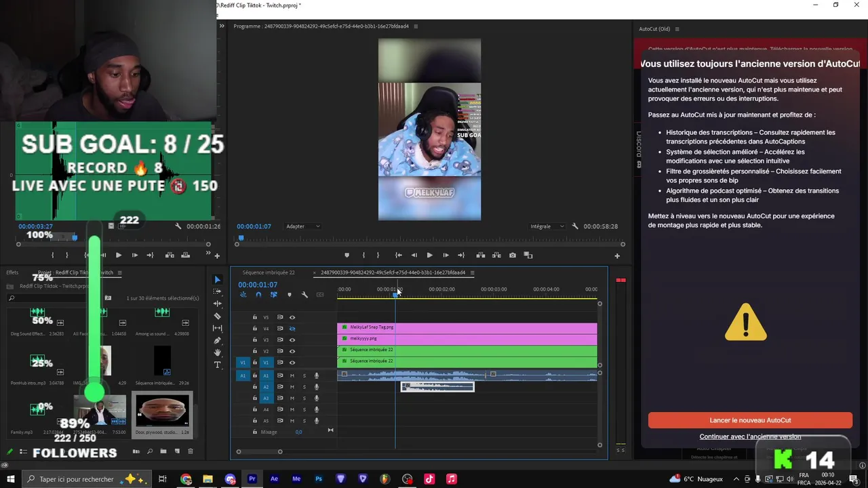Screen dimensions: 868x488
Task: Click the Lift button in Program monitor
Action: (x=481, y=256)
